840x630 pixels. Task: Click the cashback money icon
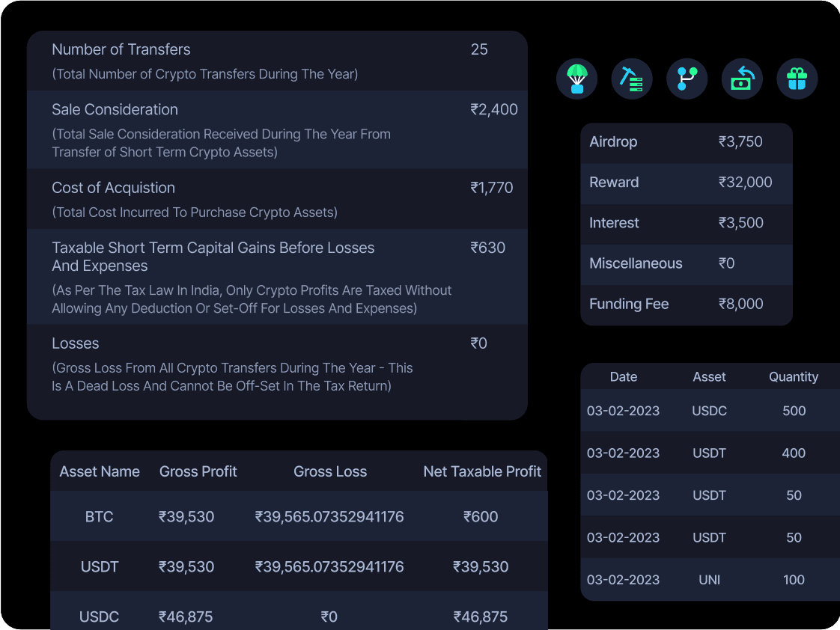click(x=742, y=79)
